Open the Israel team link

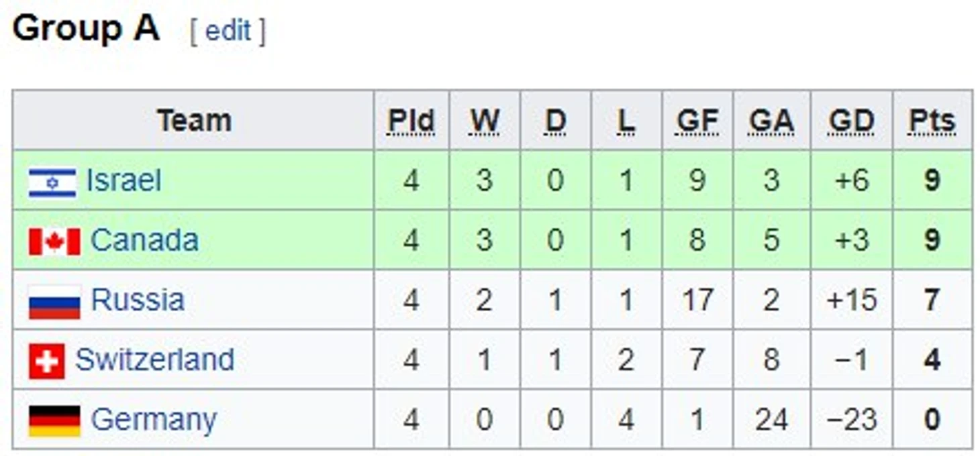pos(124,181)
